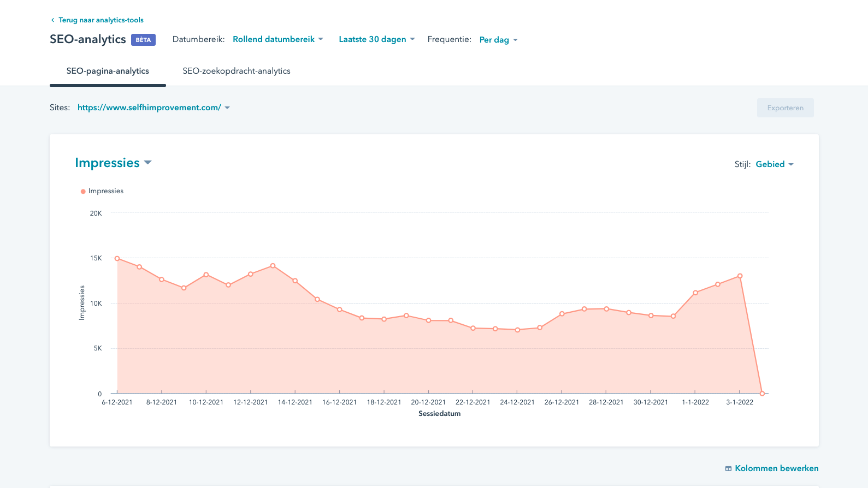The height and width of the screenshot is (488, 868).
Task: Click Kolommen bewerken link
Action: point(776,468)
